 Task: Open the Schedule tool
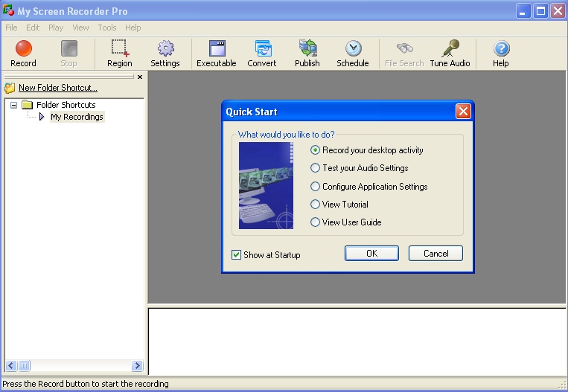tap(353, 54)
